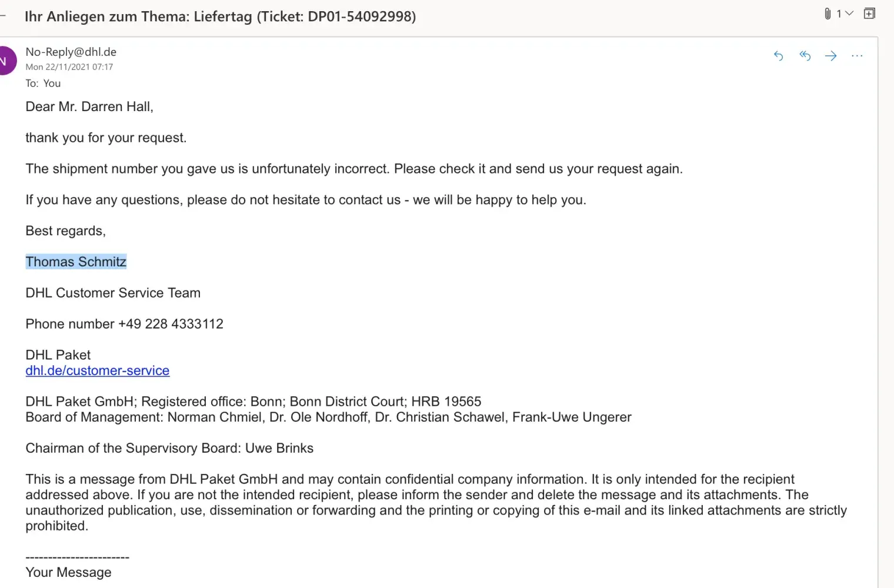
Task: Click the Reply arrow icon
Action: [778, 56]
